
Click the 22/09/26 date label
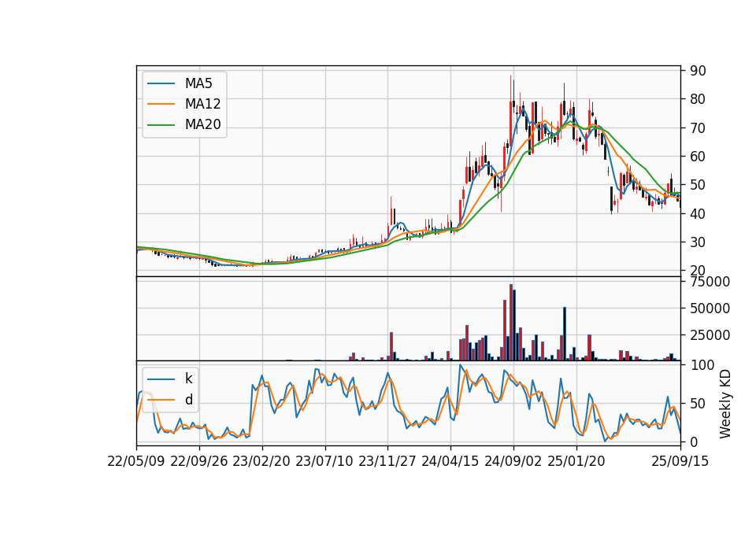click(x=199, y=461)
